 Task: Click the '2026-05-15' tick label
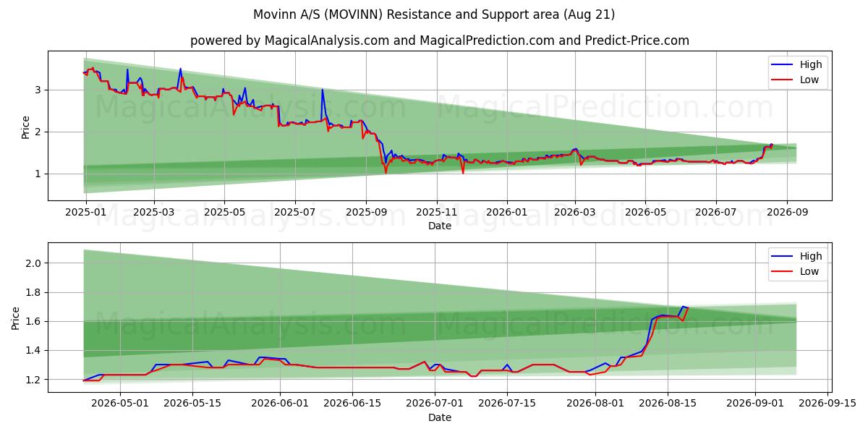pos(192,404)
